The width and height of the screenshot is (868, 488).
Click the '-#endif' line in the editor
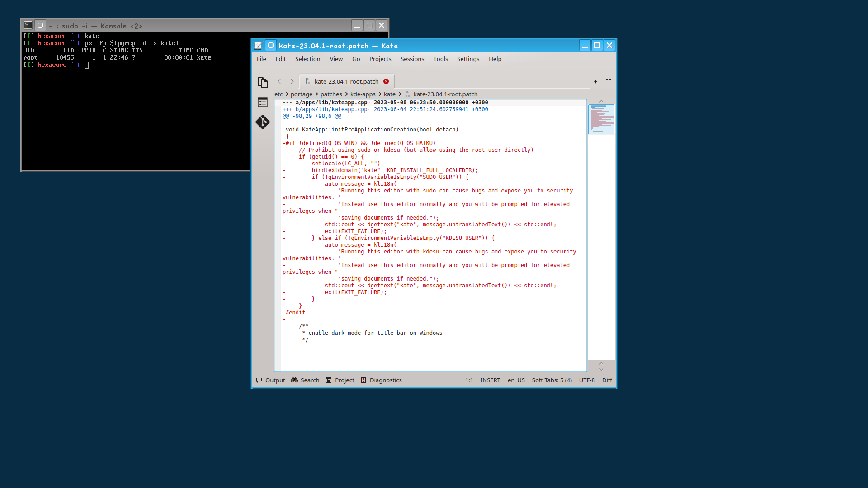[x=294, y=313]
